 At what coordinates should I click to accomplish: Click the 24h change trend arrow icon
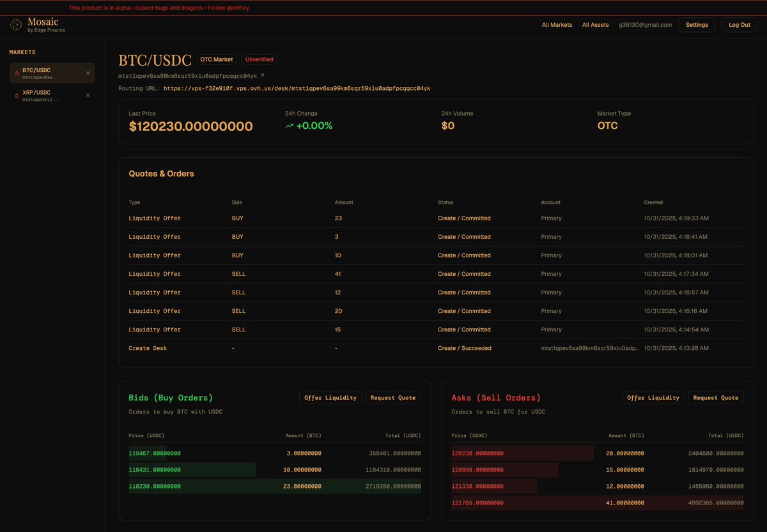pos(290,126)
